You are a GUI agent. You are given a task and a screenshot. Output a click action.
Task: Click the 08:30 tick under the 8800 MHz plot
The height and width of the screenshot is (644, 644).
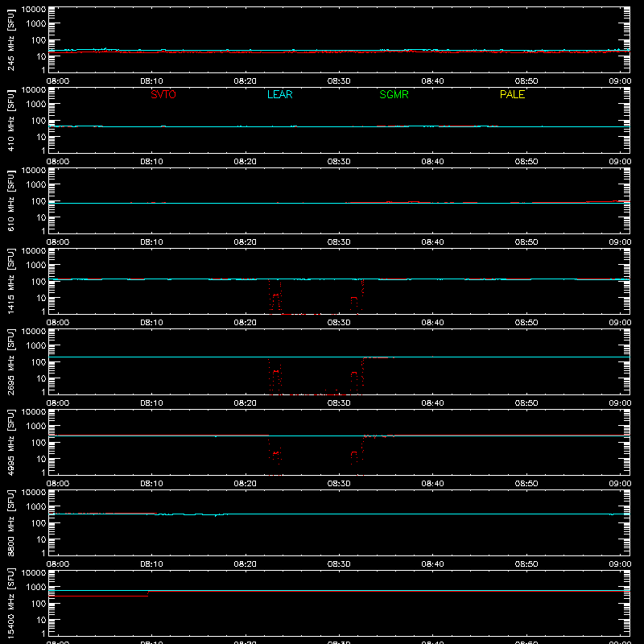tap(339, 564)
